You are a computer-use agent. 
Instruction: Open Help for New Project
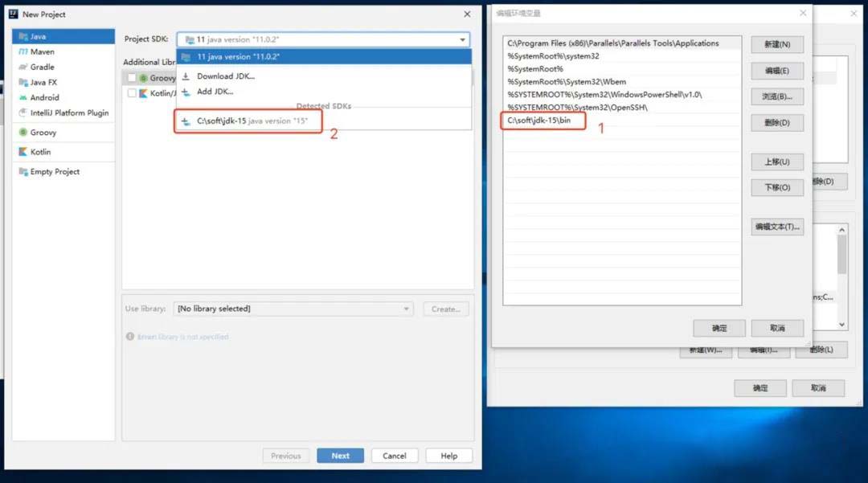449,456
